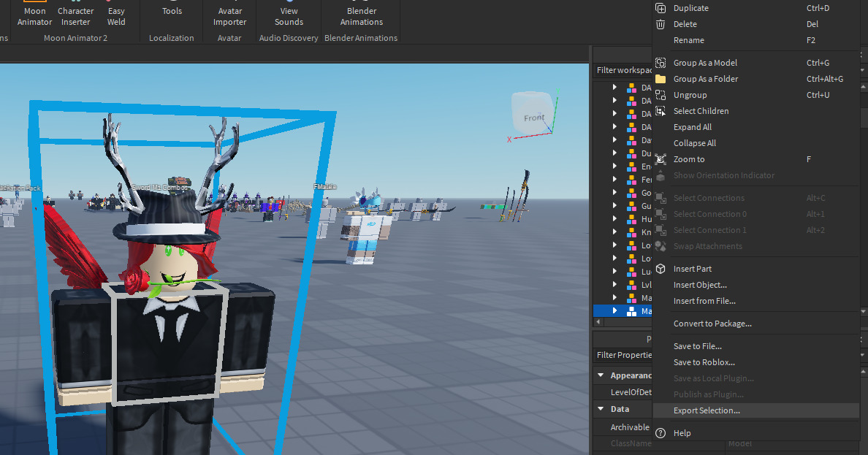The width and height of the screenshot is (868, 455).
Task: Click the model icon of the Hu row
Action: pos(631,219)
